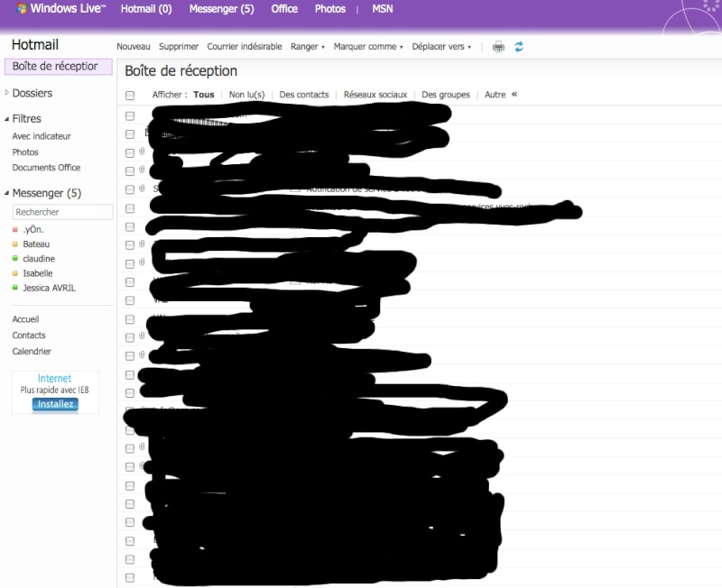Refresh the inbox with the blue arrows icon
Viewport: 722px width, 588px height.
coord(519,47)
